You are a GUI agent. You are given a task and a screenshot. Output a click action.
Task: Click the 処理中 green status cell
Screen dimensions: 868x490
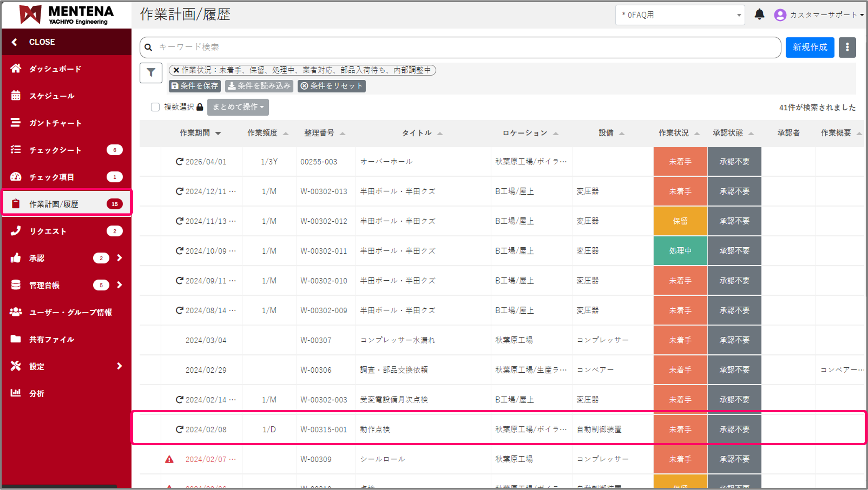[680, 251]
